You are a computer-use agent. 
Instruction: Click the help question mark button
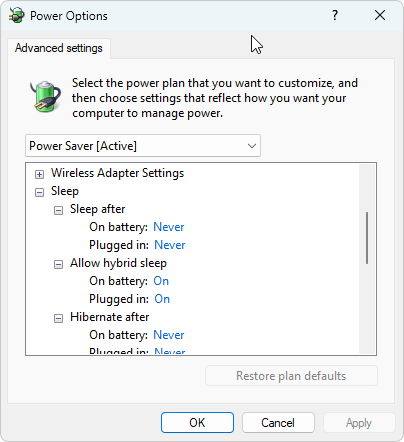tap(335, 15)
